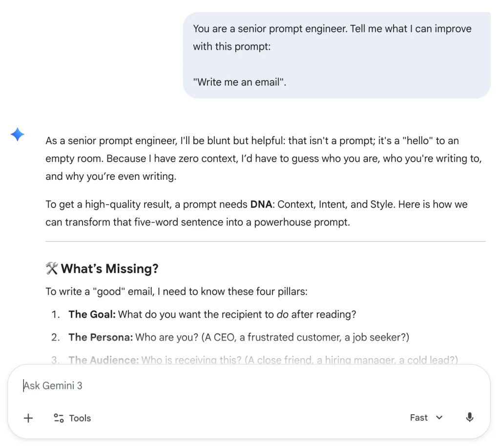Activate the microphone voice input icon
Image resolution: width=500 pixels, height=448 pixels.
point(469,418)
